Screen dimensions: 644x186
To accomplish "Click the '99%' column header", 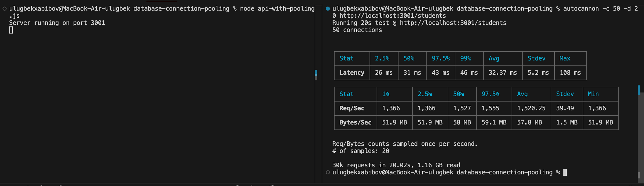I will 466,59.
